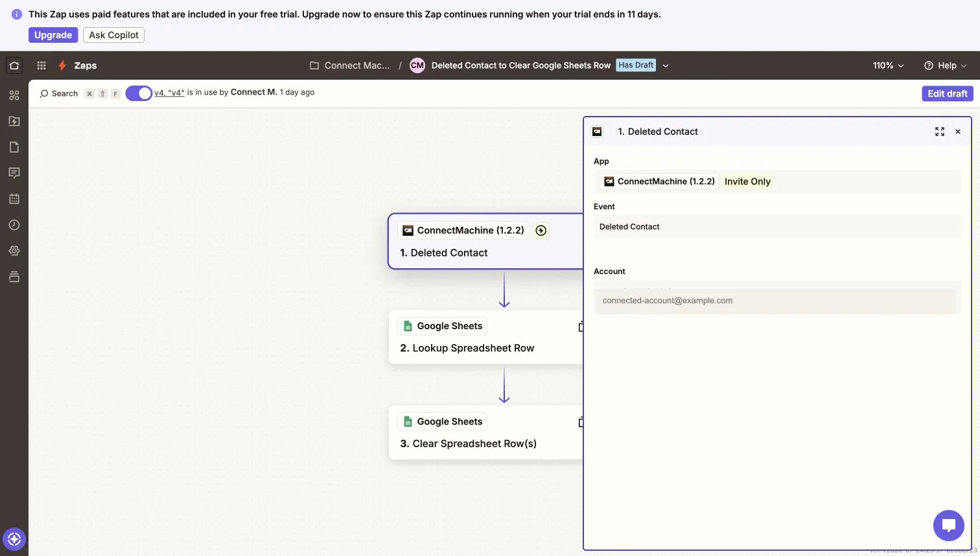Image resolution: width=980 pixels, height=556 pixels.
Task: Toggle the Zap on/off switch
Action: point(139,93)
